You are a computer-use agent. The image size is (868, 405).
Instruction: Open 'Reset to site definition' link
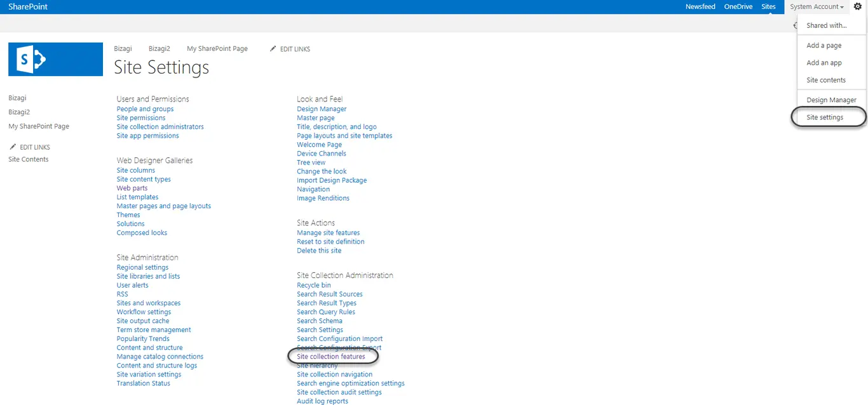[x=330, y=242]
